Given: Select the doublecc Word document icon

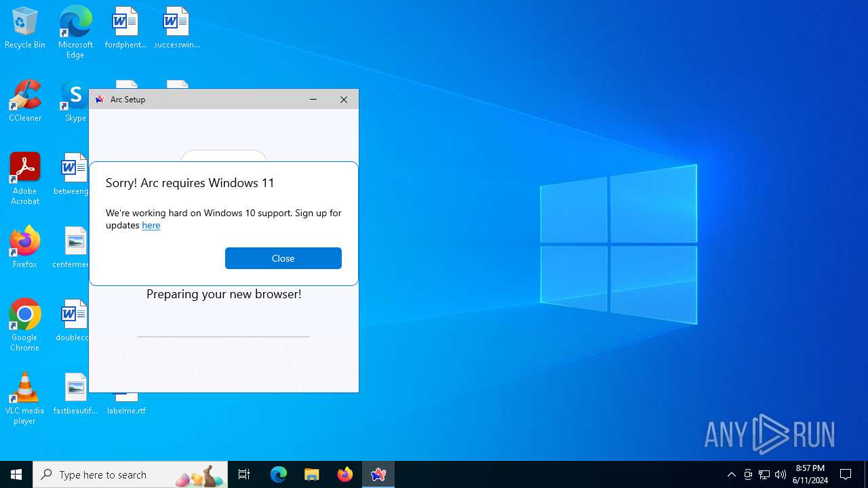Looking at the screenshot, I should [73, 321].
